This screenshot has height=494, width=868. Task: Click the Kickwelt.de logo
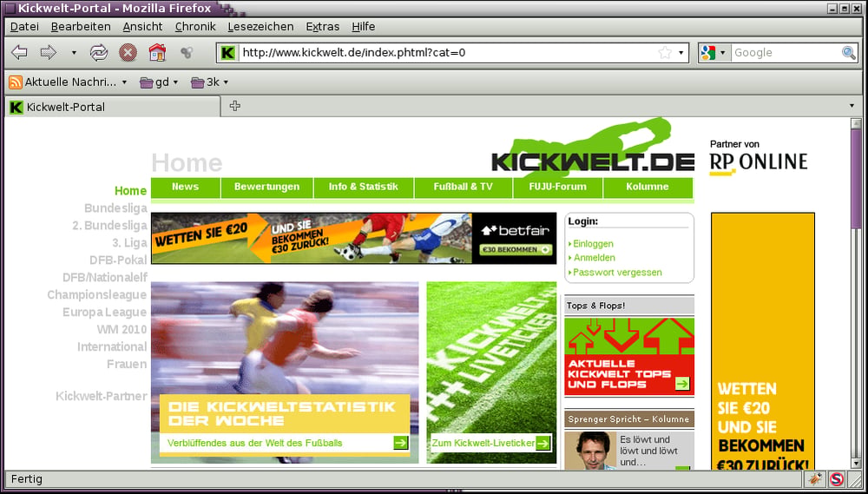click(x=592, y=149)
